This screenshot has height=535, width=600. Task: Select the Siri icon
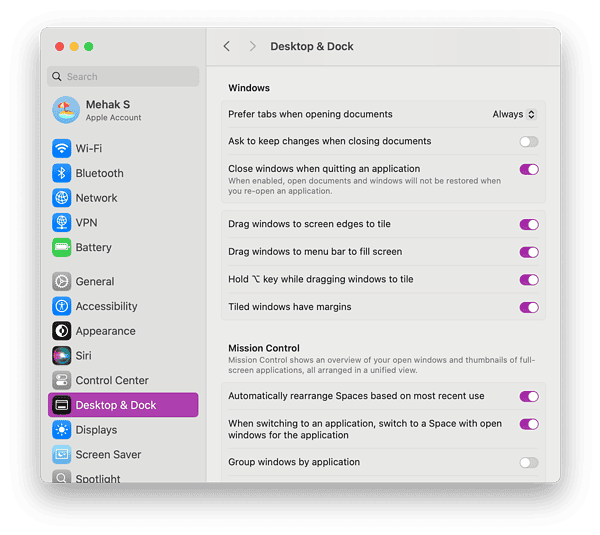(62, 356)
